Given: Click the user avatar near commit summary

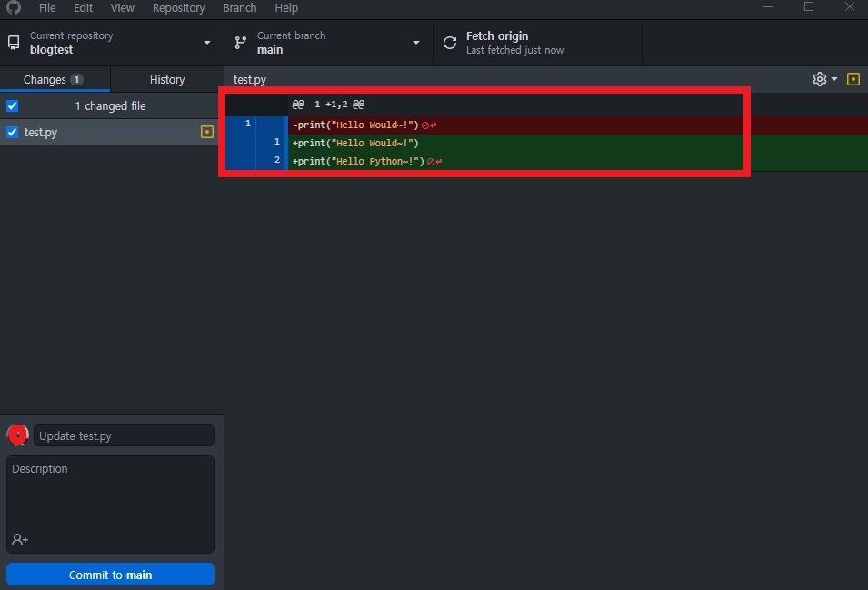Looking at the screenshot, I should (x=17, y=435).
